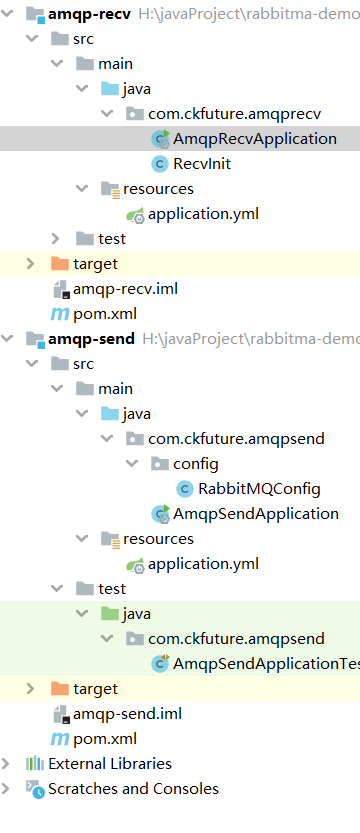Click the AmqpSendApplicationTests test class icon
Image resolution: width=360 pixels, height=833 pixels.
click(160, 664)
